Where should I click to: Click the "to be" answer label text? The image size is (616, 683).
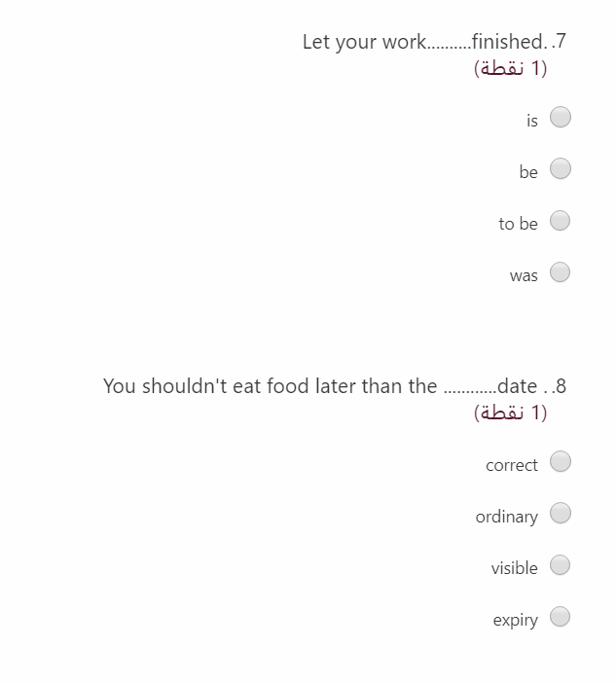(x=519, y=224)
